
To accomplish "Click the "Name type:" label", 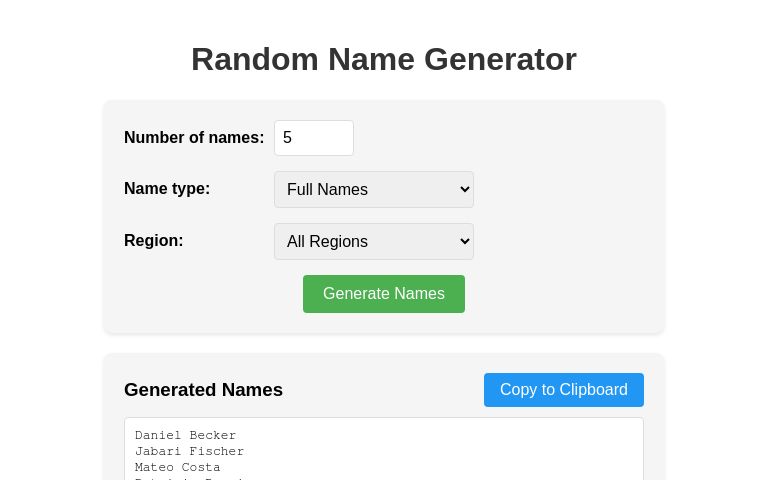I will click(167, 189).
